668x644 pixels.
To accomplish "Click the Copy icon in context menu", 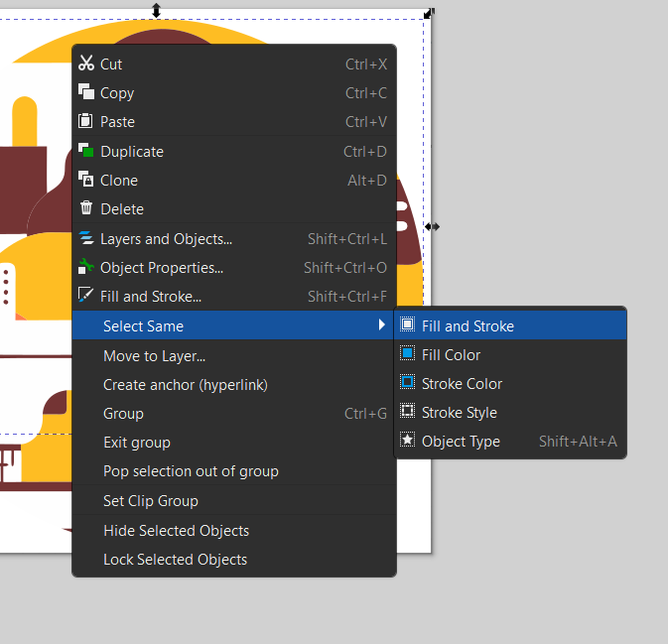I will (x=86, y=91).
